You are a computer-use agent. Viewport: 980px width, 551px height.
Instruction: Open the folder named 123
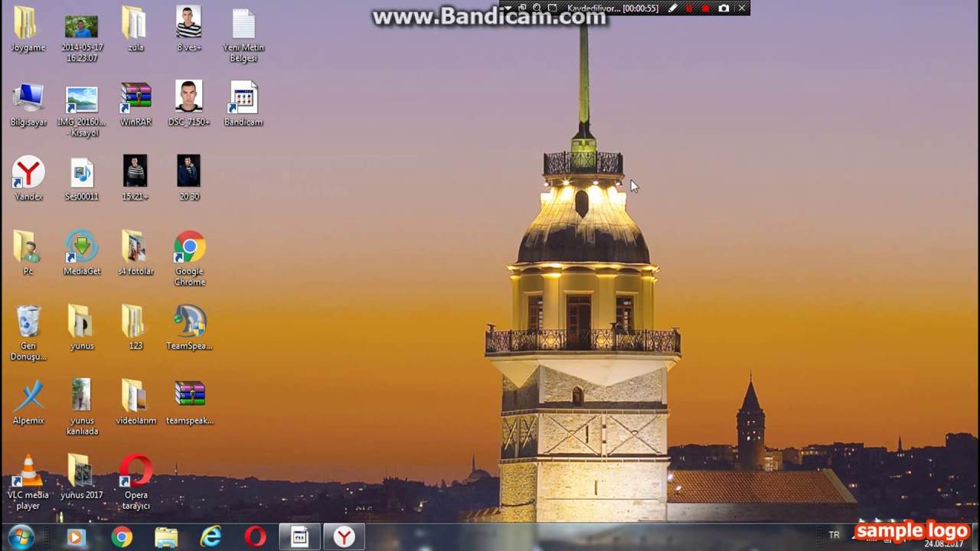136,328
